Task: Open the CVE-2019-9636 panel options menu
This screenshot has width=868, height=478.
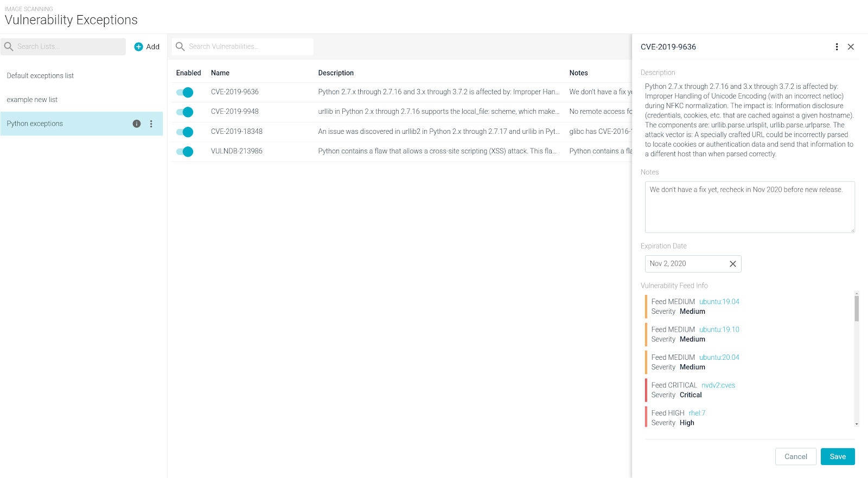Action: tap(837, 47)
